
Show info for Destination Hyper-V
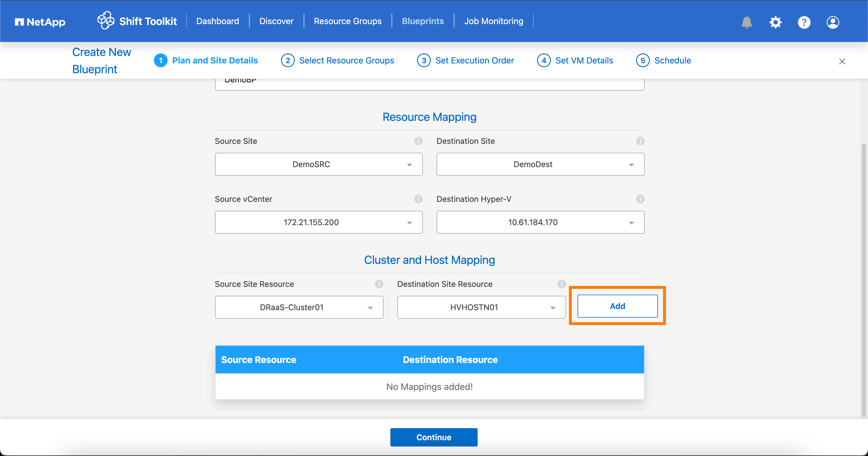(x=640, y=199)
